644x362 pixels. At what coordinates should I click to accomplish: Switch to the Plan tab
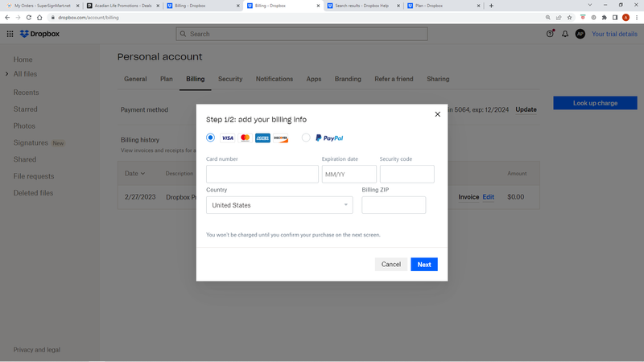pos(167,79)
